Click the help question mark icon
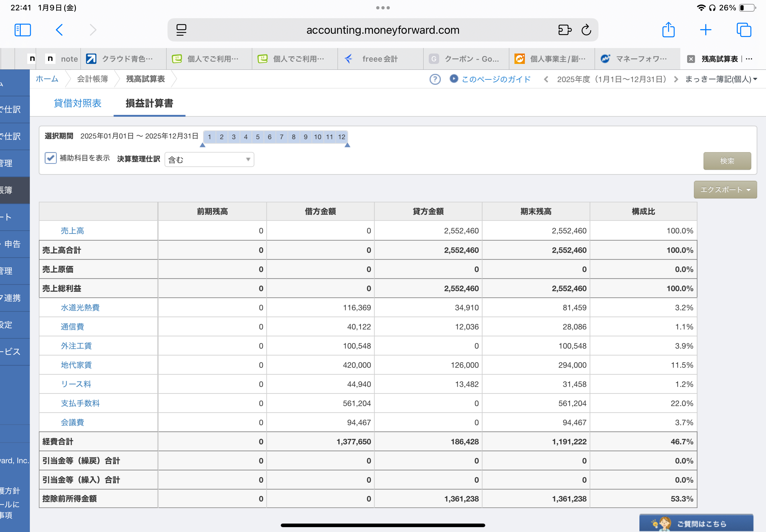This screenshot has width=766, height=532. point(435,79)
